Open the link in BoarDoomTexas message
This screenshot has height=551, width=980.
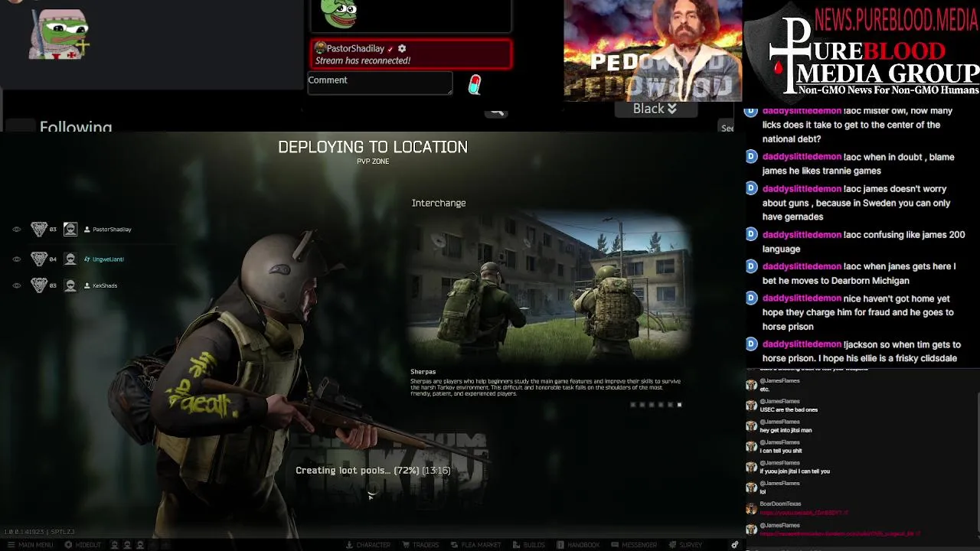[x=804, y=513]
